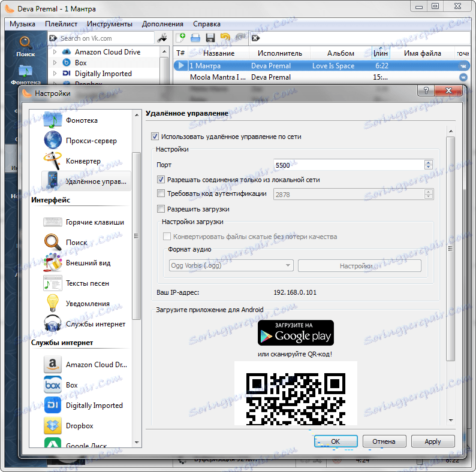This screenshot has height=472, width=476.
Task: Click the wrench settings icon beside the search field
Action: click(x=162, y=38)
